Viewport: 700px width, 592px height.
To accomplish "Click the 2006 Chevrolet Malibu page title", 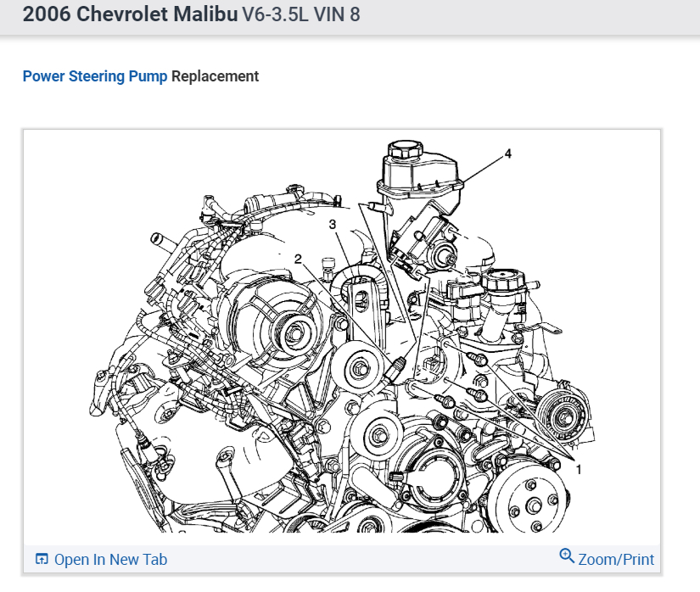I will (130, 14).
